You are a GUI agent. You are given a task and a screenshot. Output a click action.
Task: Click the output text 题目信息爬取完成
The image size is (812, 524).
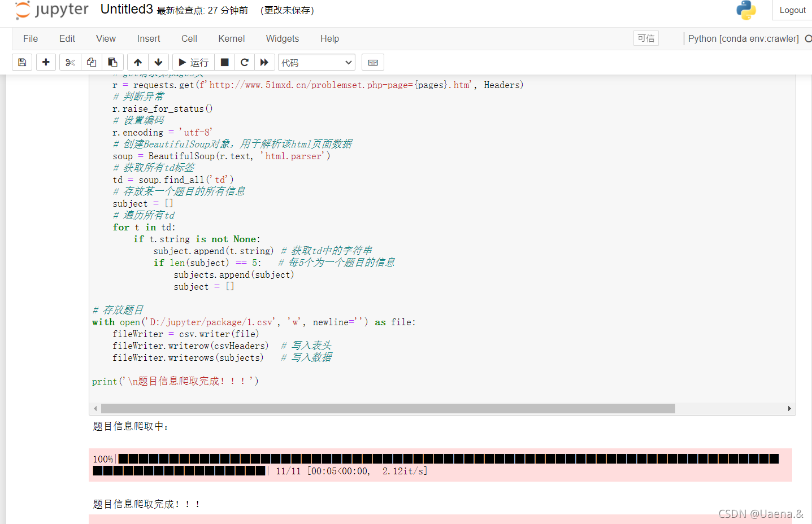(146, 504)
